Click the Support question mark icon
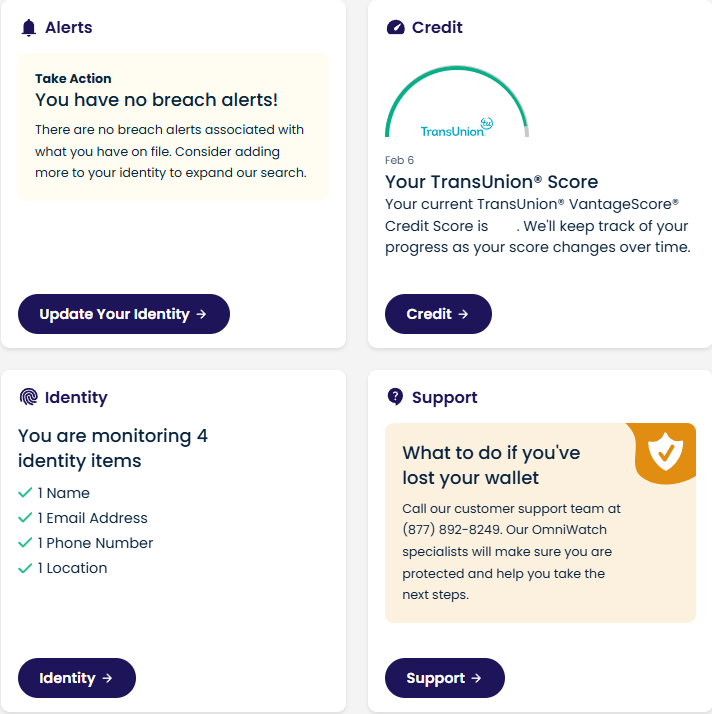This screenshot has height=714, width=712. click(x=395, y=397)
